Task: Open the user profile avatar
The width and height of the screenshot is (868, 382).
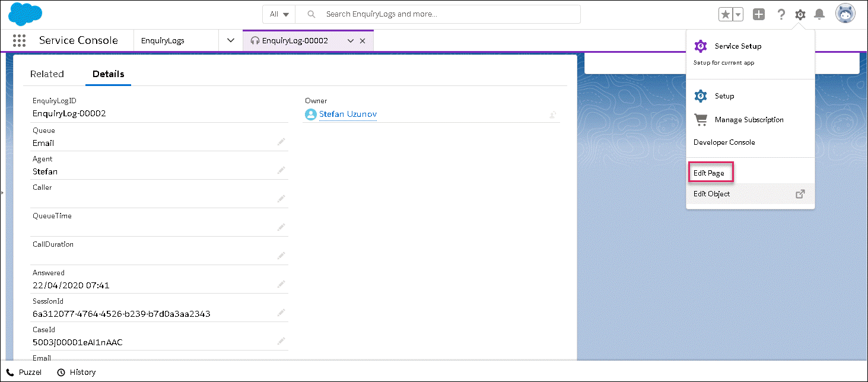Action: [845, 14]
